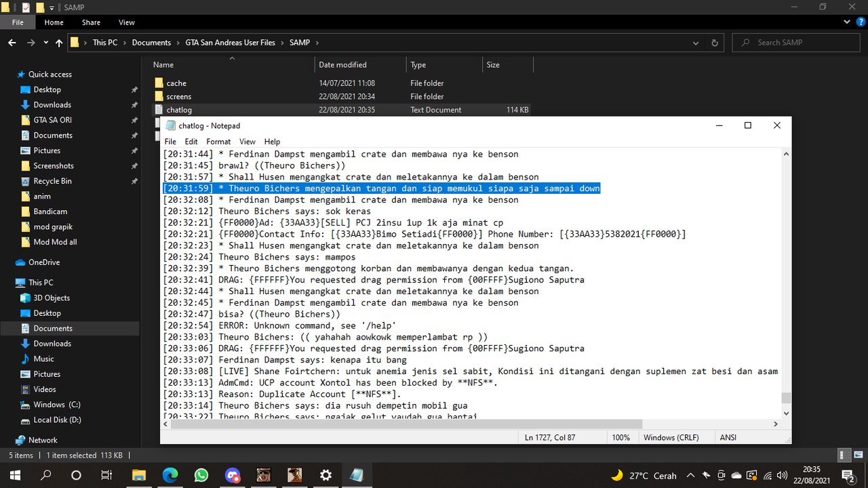Select chatlog text document row
The height and width of the screenshot is (488, 868).
pos(341,110)
